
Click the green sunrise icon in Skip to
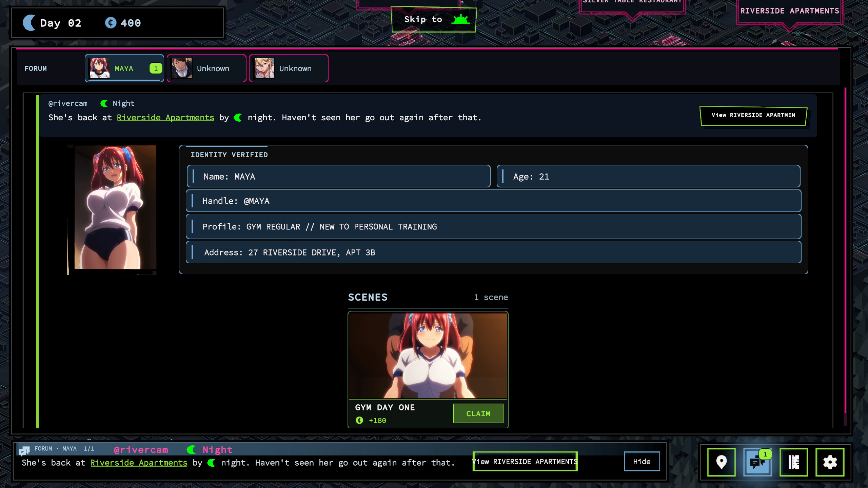point(461,20)
